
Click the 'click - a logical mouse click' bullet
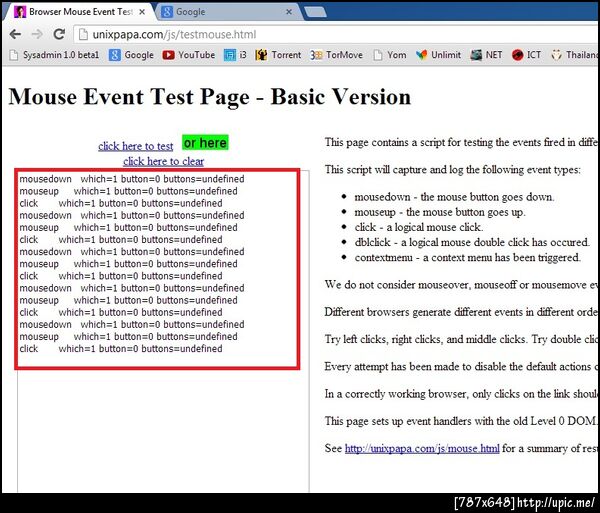tap(418, 227)
